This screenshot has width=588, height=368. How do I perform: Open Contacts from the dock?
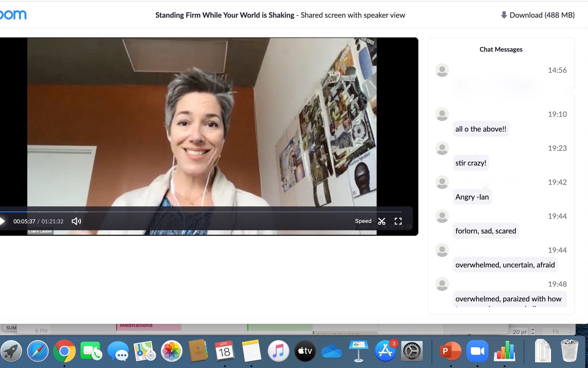198,351
